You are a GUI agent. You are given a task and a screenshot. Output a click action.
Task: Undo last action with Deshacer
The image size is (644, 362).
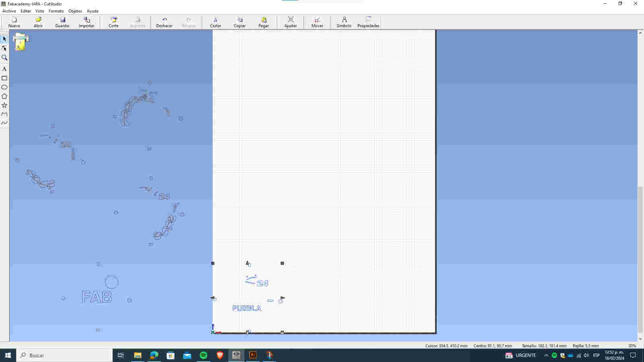[x=164, y=22]
